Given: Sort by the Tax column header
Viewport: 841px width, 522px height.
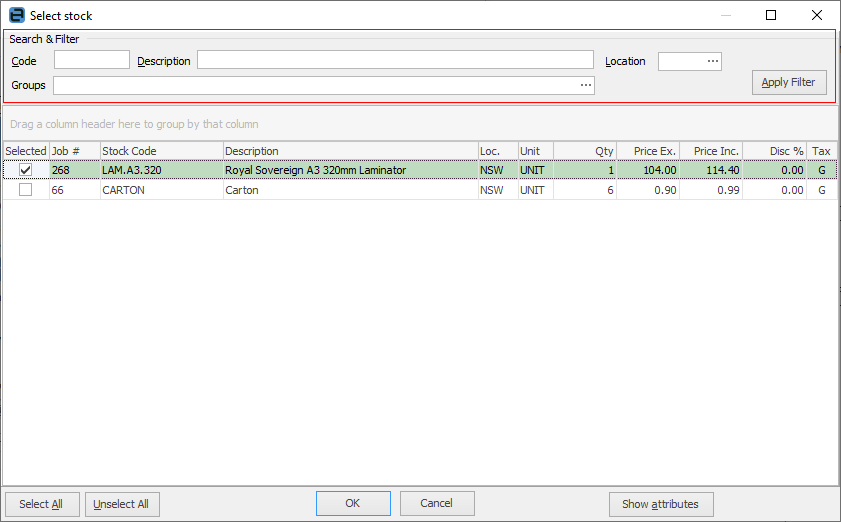Looking at the screenshot, I should (x=822, y=151).
